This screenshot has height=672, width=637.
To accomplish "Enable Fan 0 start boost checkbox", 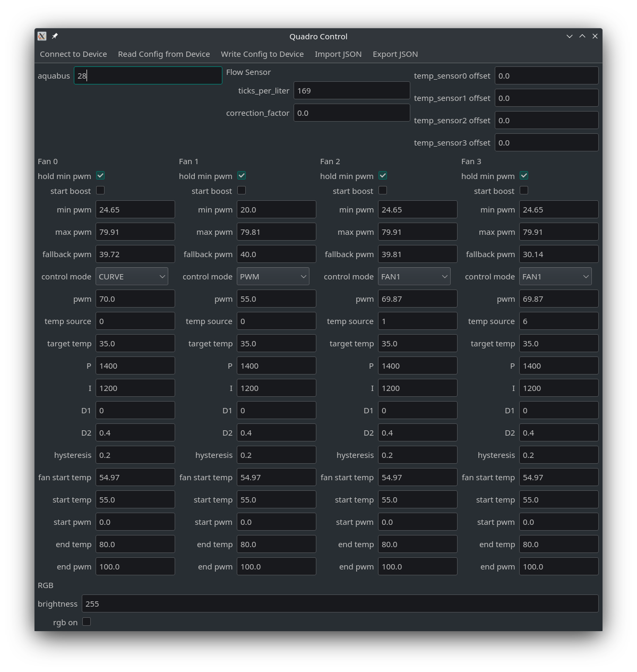I will (100, 190).
